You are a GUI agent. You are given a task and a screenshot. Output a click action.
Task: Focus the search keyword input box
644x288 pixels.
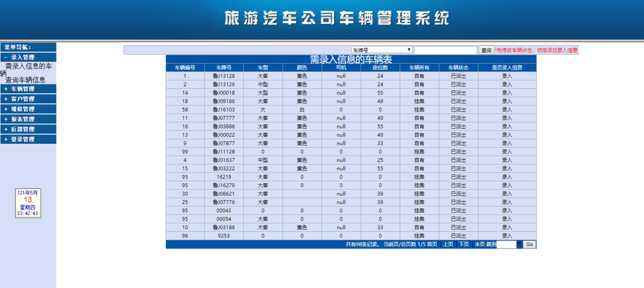[445, 50]
